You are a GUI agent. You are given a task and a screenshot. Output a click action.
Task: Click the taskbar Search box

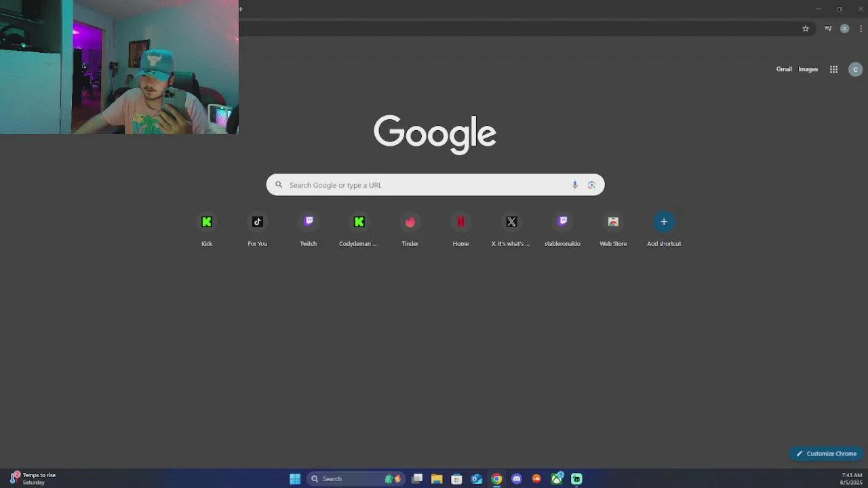(x=355, y=479)
